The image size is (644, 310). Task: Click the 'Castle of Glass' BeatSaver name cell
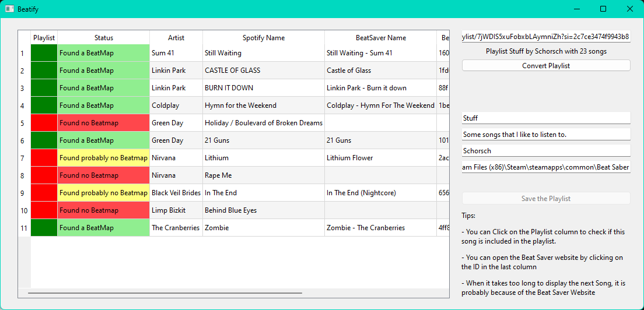(381, 71)
